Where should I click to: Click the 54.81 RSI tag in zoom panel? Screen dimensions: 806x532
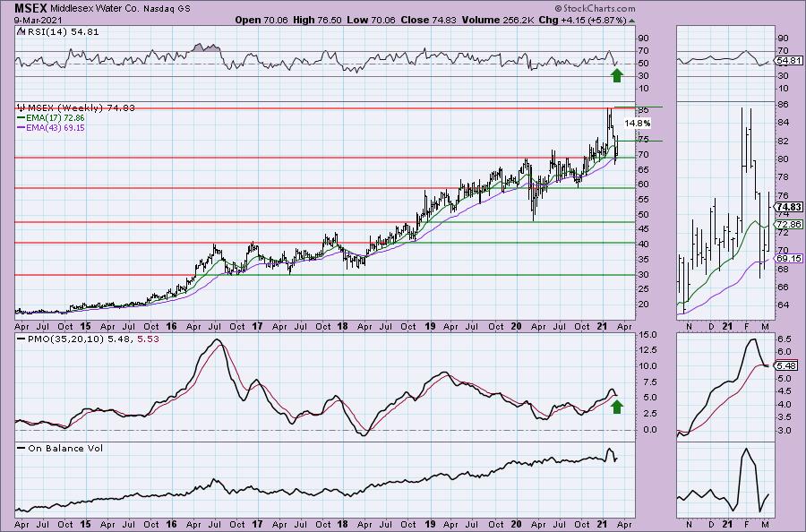(789, 61)
